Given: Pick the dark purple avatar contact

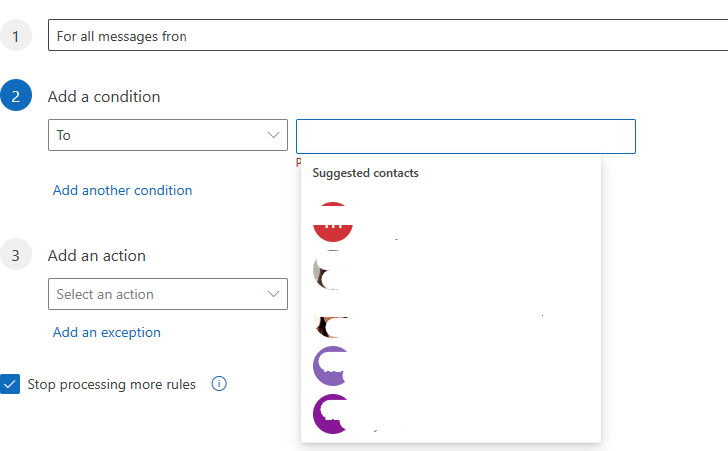Looking at the screenshot, I should [332, 414].
